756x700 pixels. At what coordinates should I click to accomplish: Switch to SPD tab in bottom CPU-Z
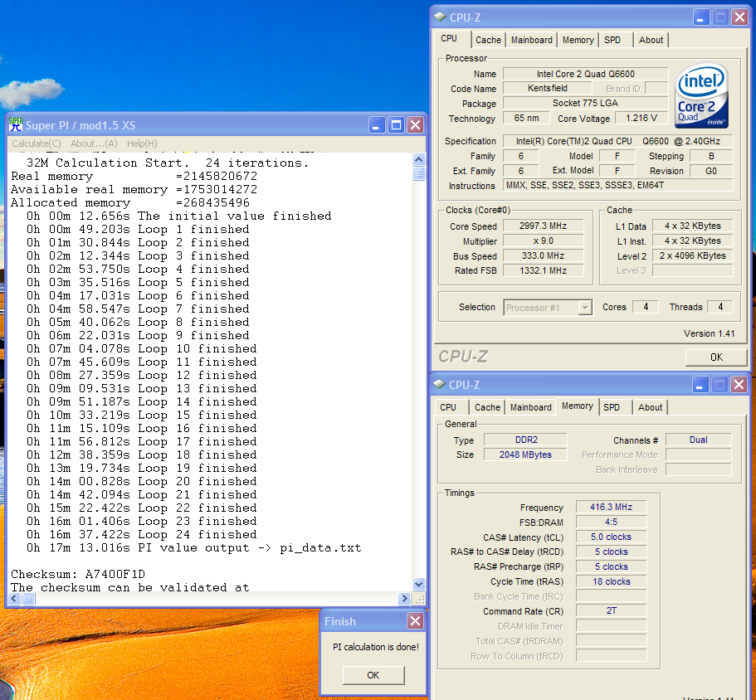pos(612,407)
